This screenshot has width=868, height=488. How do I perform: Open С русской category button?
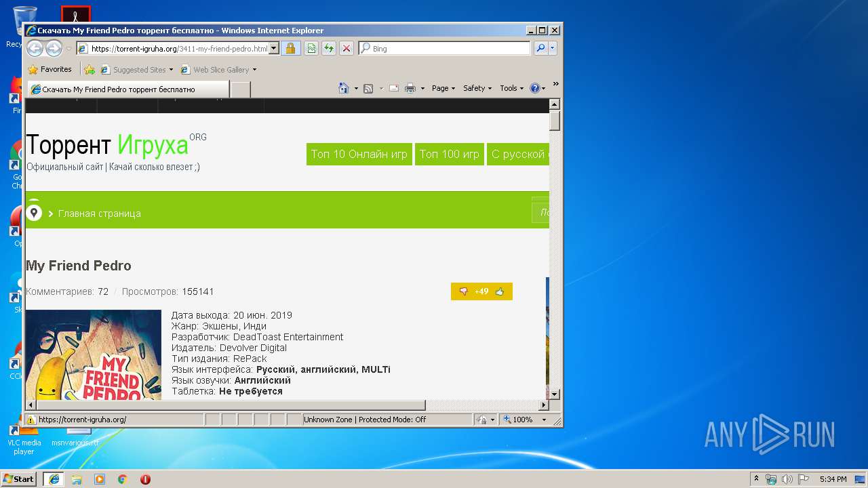point(518,154)
